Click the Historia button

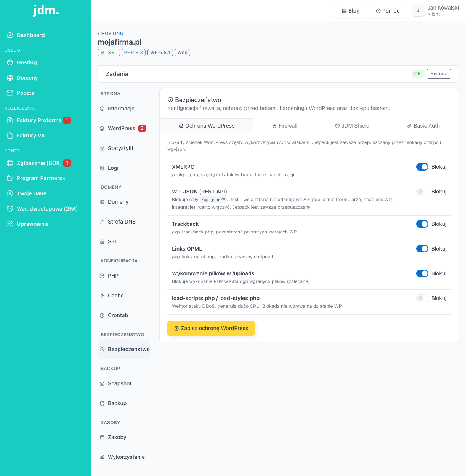(439, 74)
